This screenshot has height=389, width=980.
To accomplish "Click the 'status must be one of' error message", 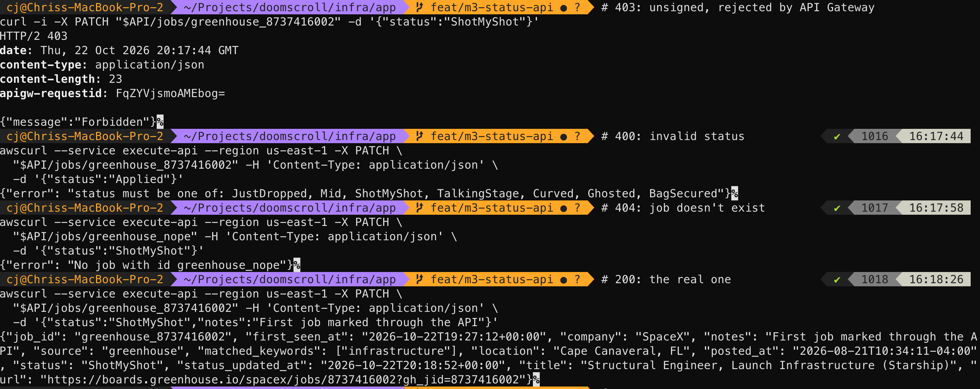I will pos(366,193).
